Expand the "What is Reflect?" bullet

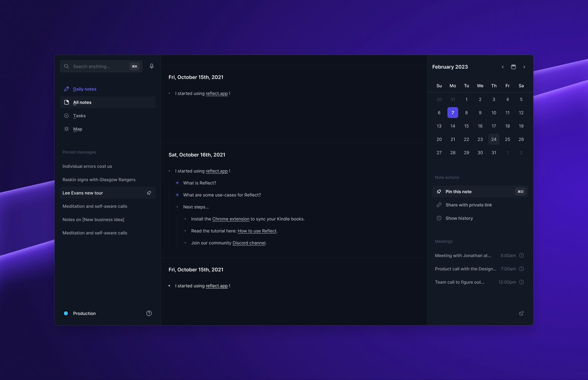[177, 183]
